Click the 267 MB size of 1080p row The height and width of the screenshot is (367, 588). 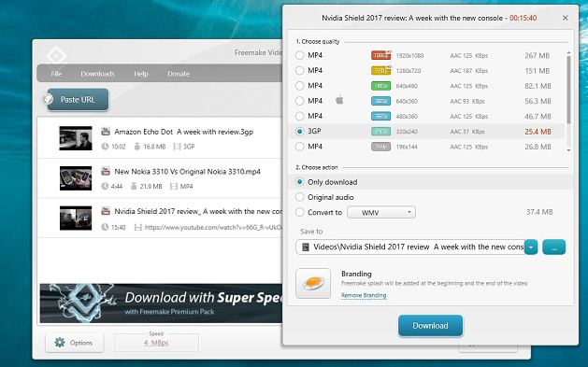point(537,55)
